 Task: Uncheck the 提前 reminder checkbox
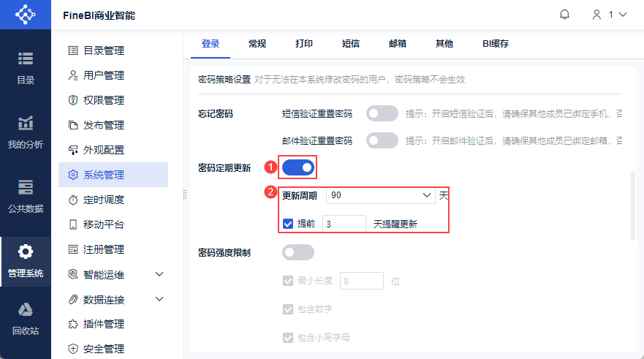pyautogui.click(x=288, y=224)
